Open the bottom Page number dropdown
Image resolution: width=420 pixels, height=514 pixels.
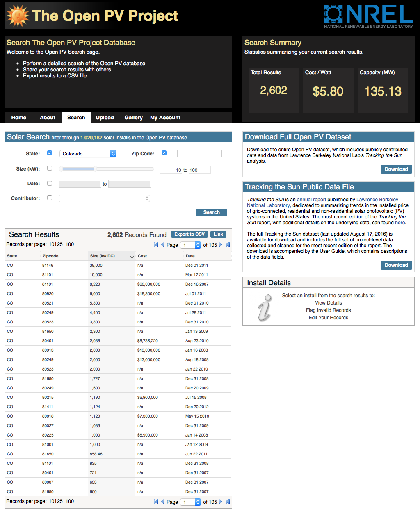191,502
